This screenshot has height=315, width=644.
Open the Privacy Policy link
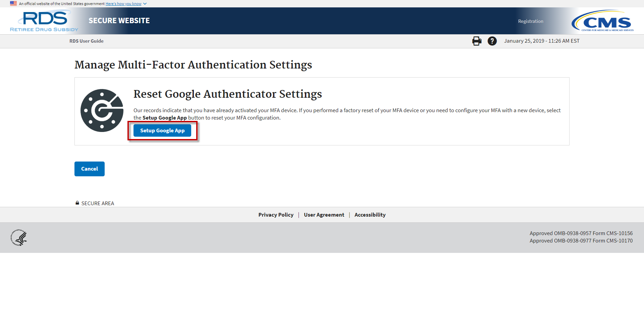point(276,215)
